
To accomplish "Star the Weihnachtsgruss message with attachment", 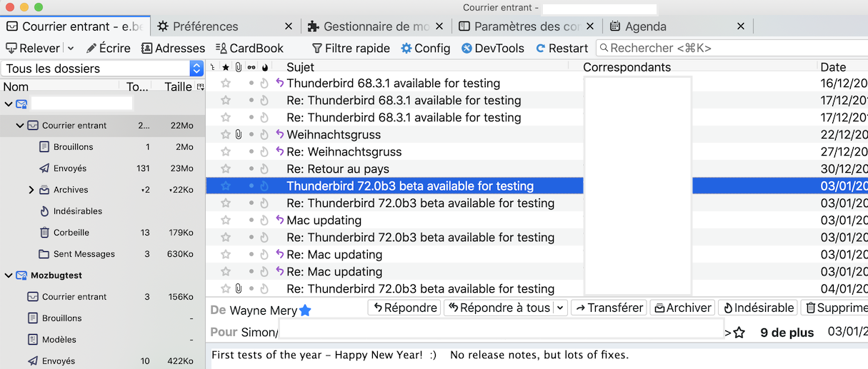I will (226, 135).
